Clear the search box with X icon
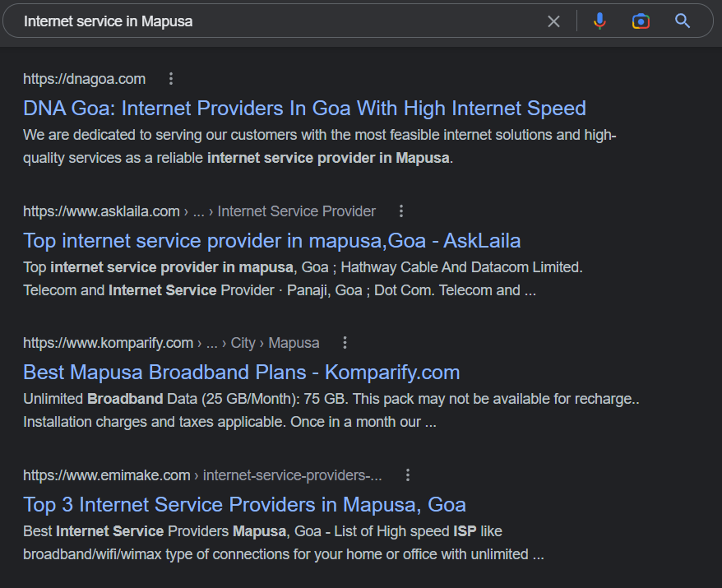 coord(553,21)
